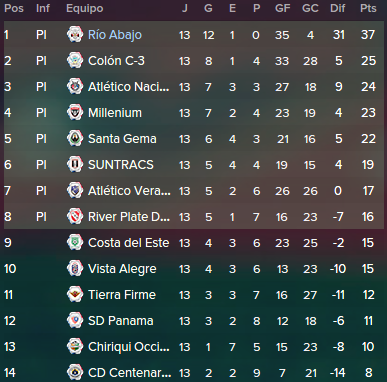
Task: Click the SUNTRACS club badge icon
Action: pyautogui.click(x=75, y=165)
